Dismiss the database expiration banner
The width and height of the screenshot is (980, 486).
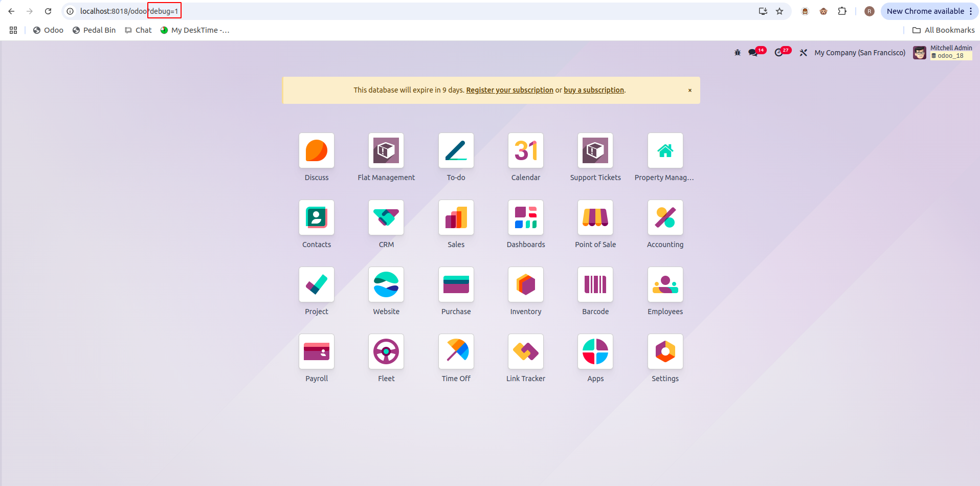click(x=690, y=91)
